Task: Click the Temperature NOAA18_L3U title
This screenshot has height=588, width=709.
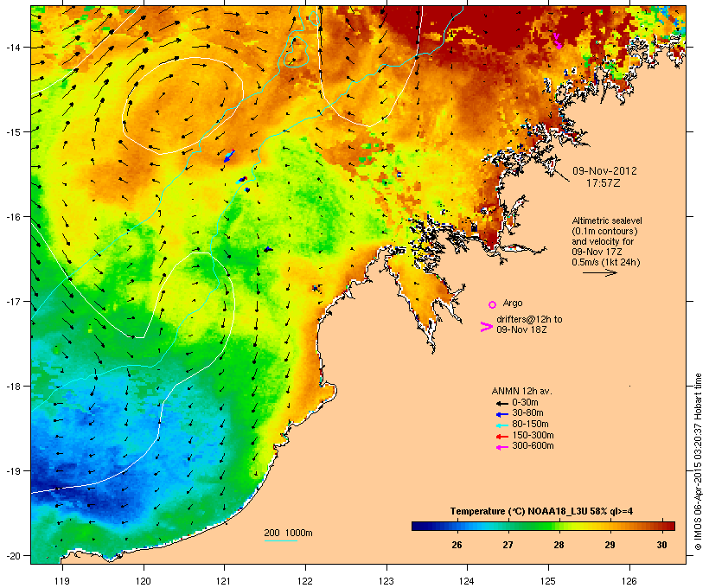Action: coord(541,511)
